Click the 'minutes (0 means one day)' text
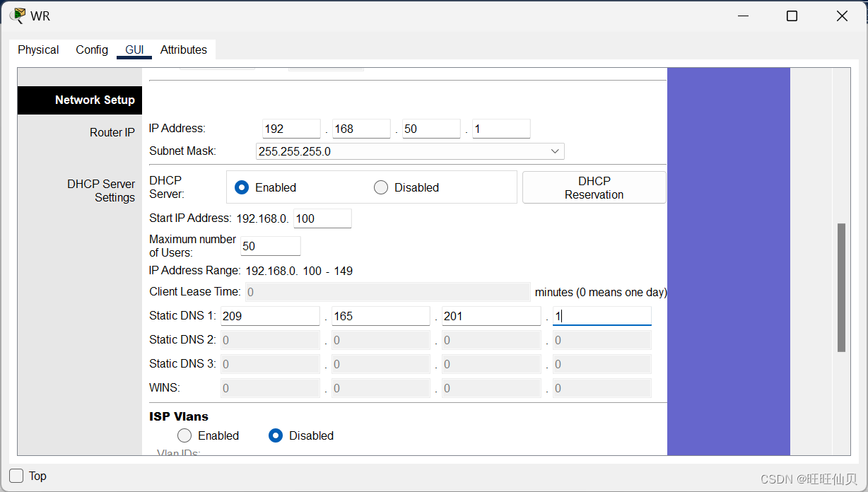This screenshot has height=492, width=868. (601, 292)
